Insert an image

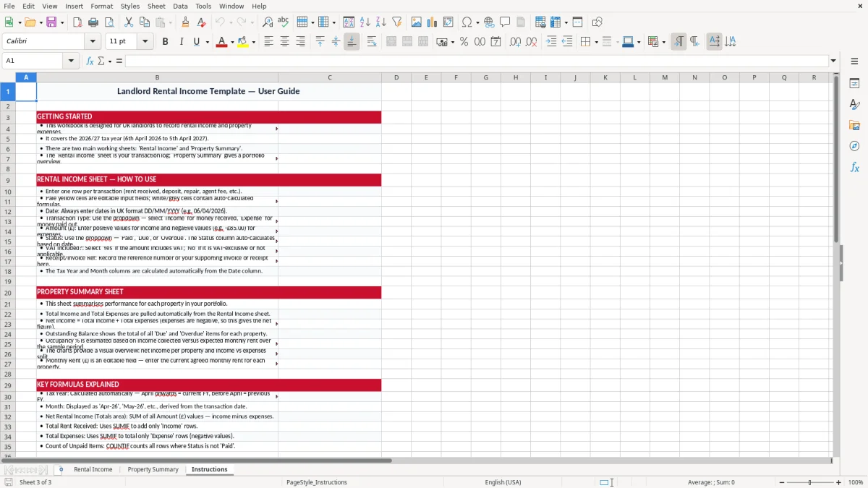[x=417, y=22]
